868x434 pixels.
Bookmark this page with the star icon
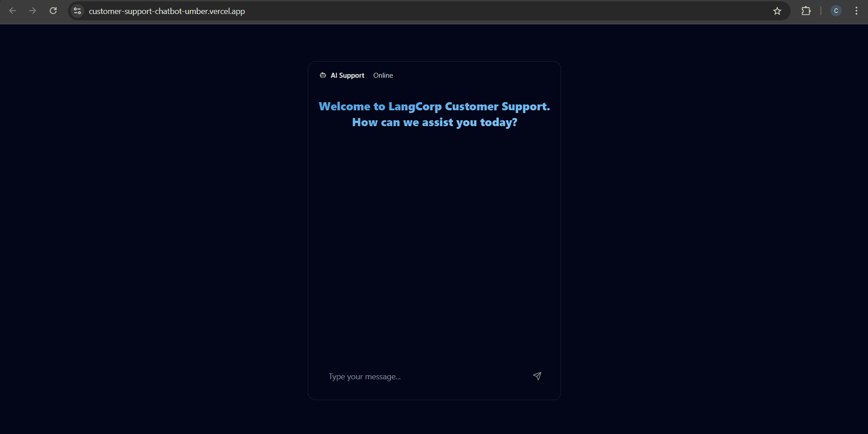coord(777,11)
